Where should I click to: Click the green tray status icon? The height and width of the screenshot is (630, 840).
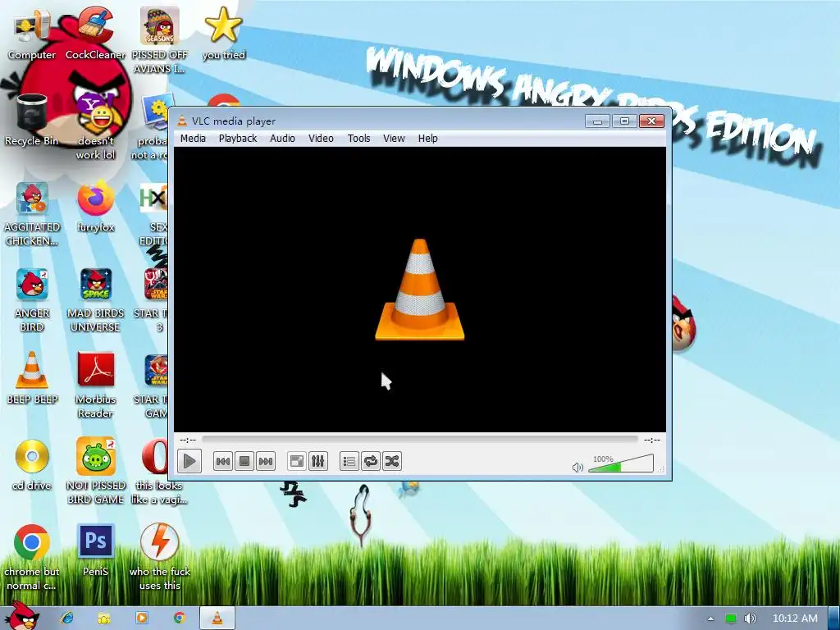(730, 619)
